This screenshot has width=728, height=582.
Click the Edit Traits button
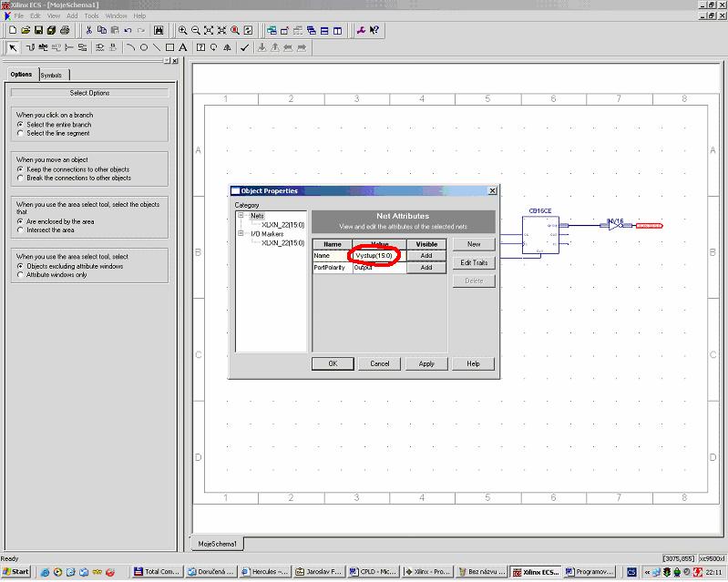pos(474,262)
